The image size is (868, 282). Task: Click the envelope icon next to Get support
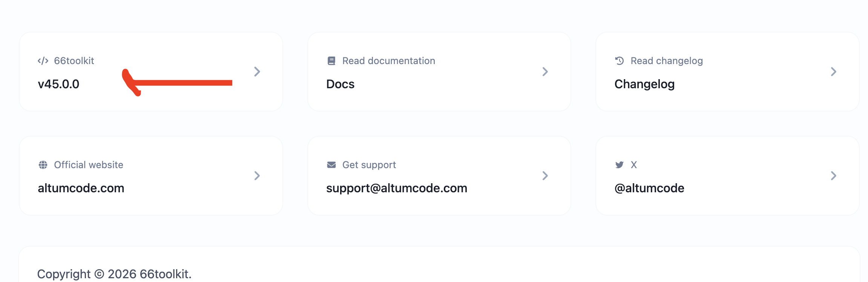click(331, 165)
